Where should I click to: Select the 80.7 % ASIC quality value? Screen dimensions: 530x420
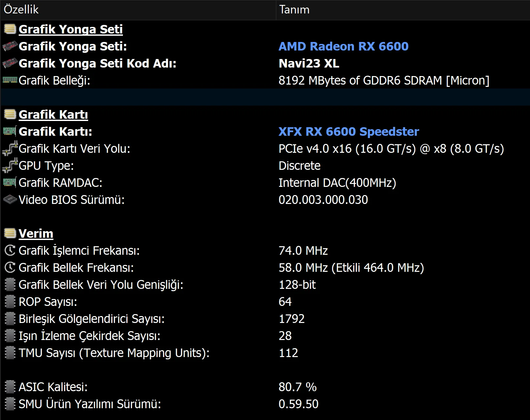click(x=298, y=387)
